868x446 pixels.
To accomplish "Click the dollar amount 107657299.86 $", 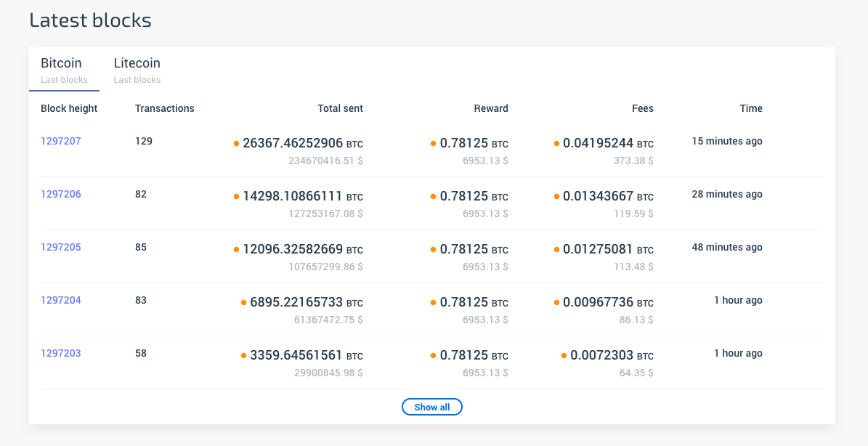I will [x=325, y=267].
